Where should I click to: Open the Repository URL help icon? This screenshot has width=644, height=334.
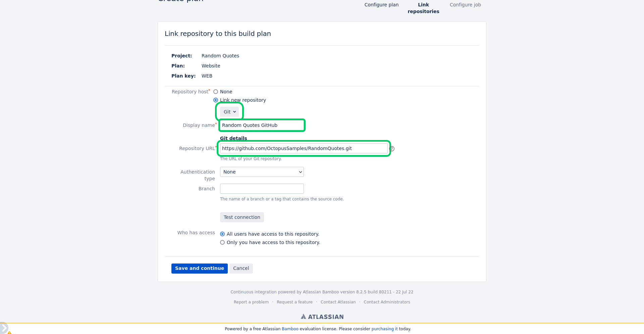(392, 149)
